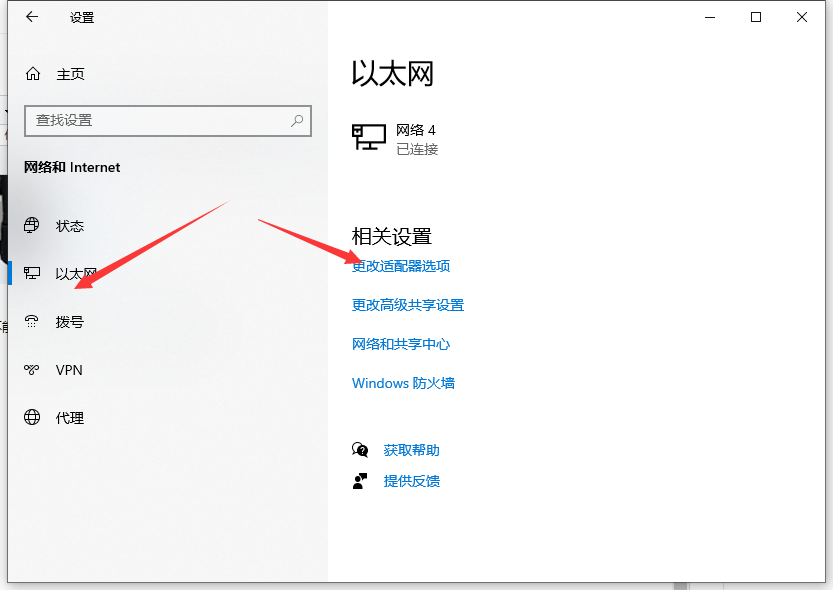Click the 提供反馈 feedback icon

(360, 481)
